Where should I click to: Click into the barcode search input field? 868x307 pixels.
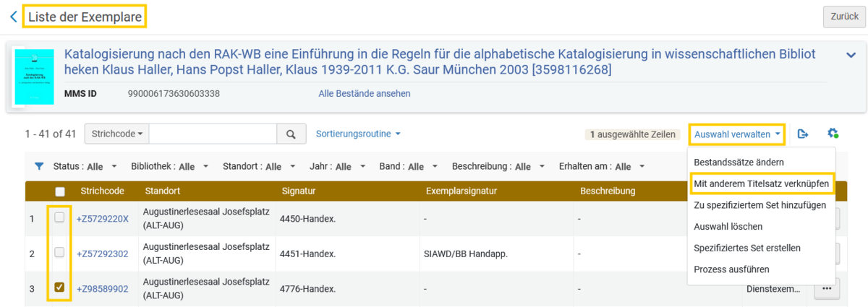pyautogui.click(x=213, y=134)
